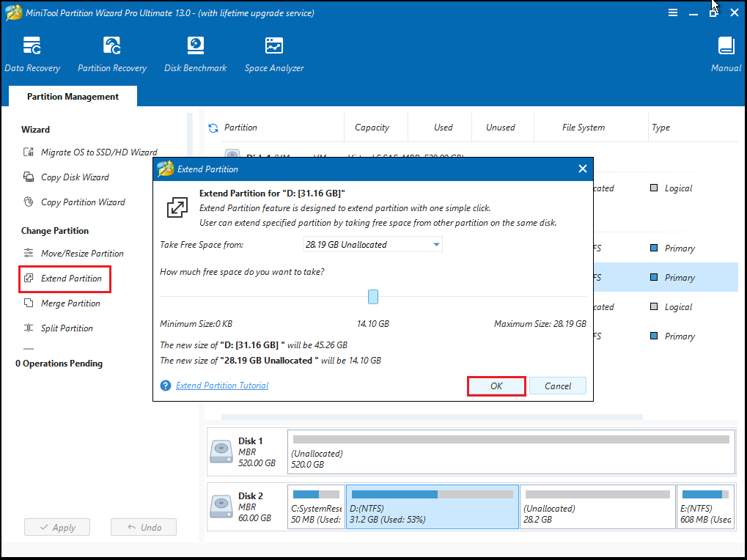Click the free space size slider handle
This screenshot has height=560, width=747.
coord(373,297)
